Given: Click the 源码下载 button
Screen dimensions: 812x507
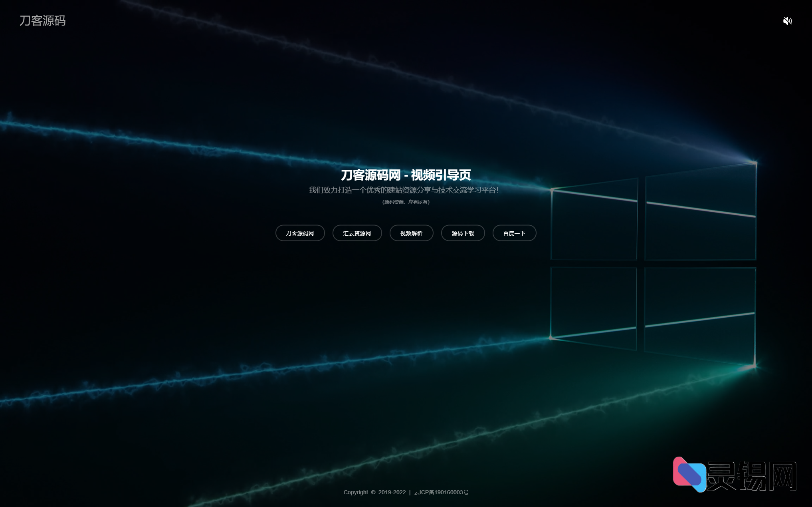Looking at the screenshot, I should coord(463,233).
